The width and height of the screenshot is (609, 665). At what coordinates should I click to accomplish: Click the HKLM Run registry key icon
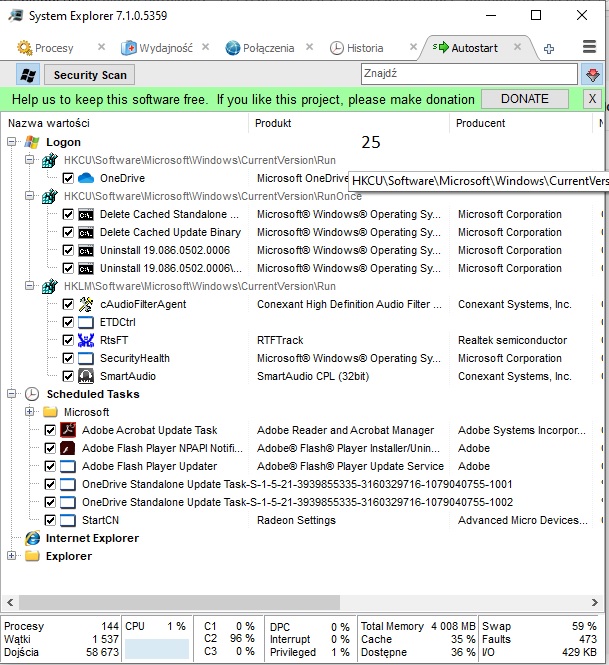coord(50,286)
